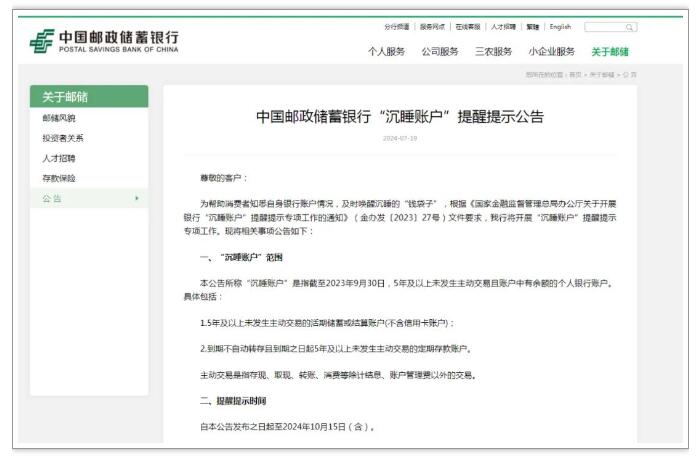Click the Postal Savings Bank of China logo

tap(104, 42)
